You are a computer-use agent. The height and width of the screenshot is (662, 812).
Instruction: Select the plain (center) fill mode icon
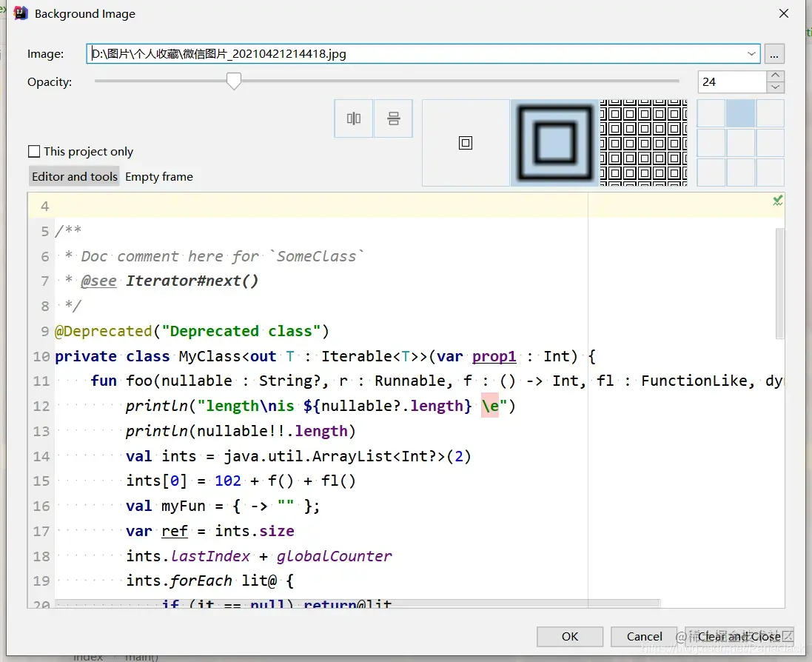click(x=466, y=143)
